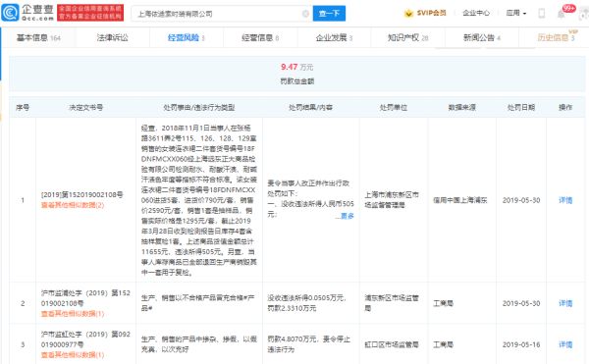Click the 9.47 万元 penalty total
The image size is (589, 364).
[x=296, y=67]
